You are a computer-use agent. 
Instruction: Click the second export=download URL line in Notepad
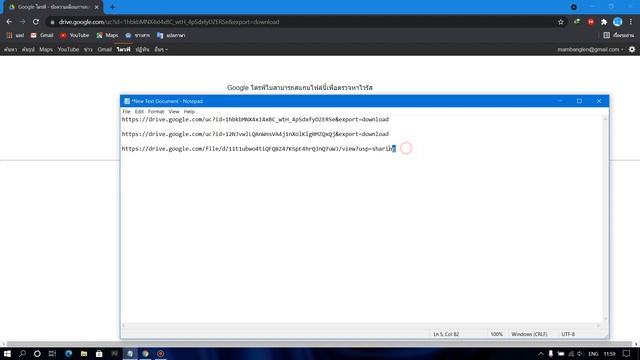pos(255,134)
